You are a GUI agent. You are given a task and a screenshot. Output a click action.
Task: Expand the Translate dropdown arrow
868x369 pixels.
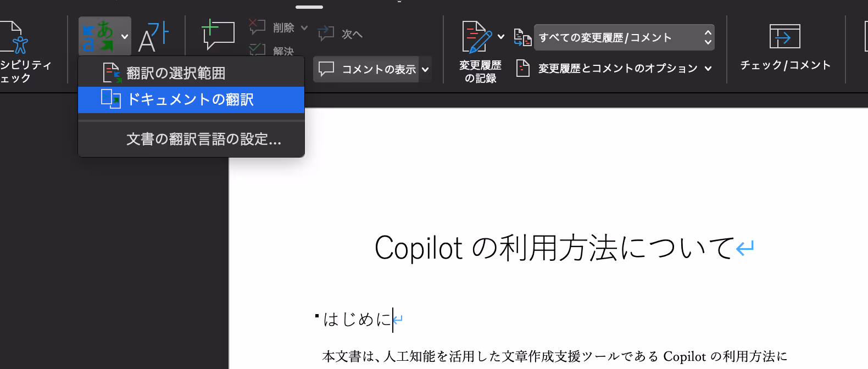point(125,37)
